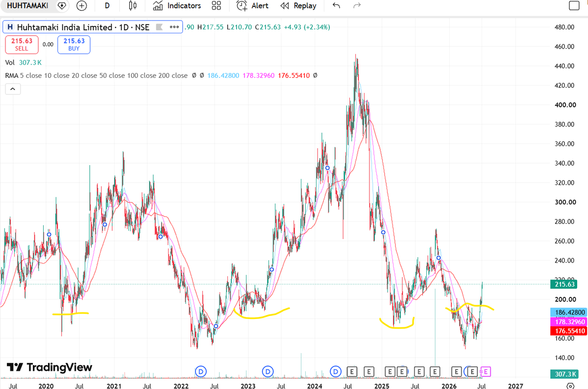Click the pink 178.32960 label on price axis

pyautogui.click(x=568, y=322)
